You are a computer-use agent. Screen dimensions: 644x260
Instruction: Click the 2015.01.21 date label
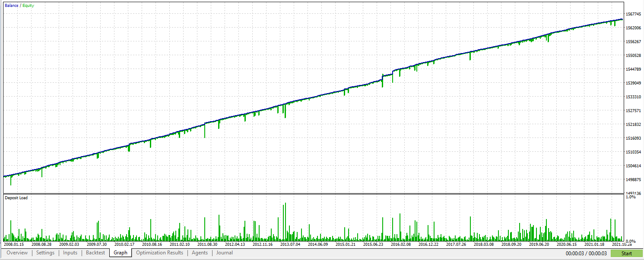point(346,244)
